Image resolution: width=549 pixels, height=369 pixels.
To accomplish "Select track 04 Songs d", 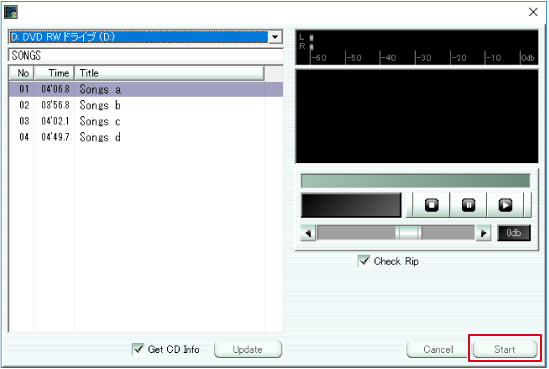I will pos(146,137).
